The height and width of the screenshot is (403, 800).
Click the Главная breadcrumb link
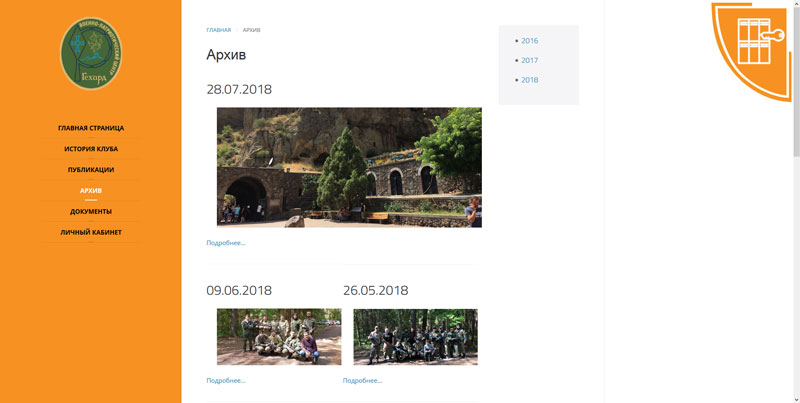coord(219,30)
